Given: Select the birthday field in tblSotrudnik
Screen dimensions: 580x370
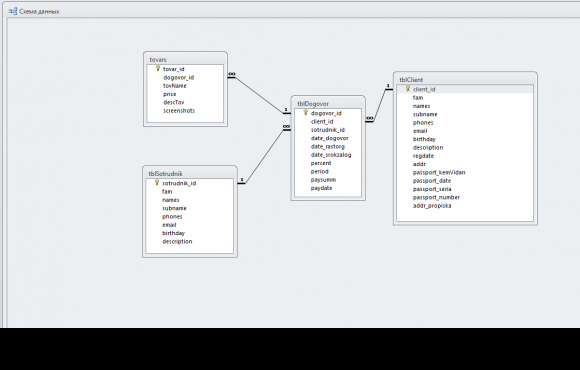Looking at the screenshot, I should 173,233.
